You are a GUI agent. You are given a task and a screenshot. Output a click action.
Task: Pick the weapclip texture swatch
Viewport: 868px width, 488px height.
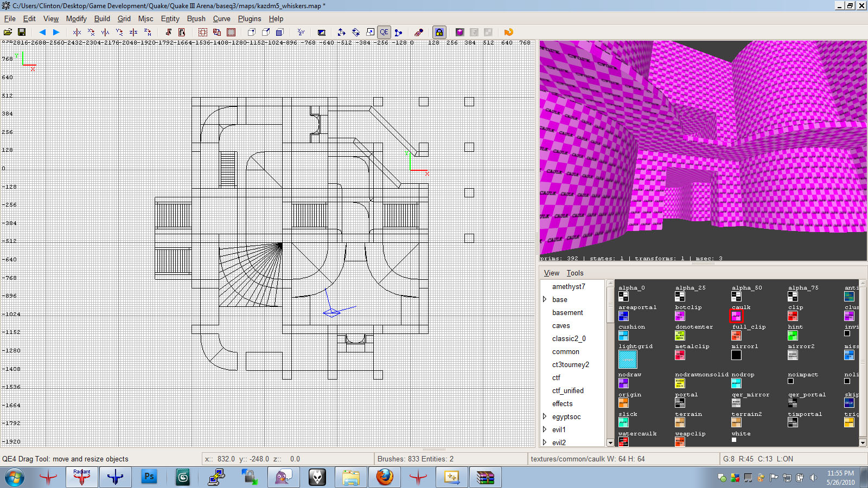pos(680,442)
